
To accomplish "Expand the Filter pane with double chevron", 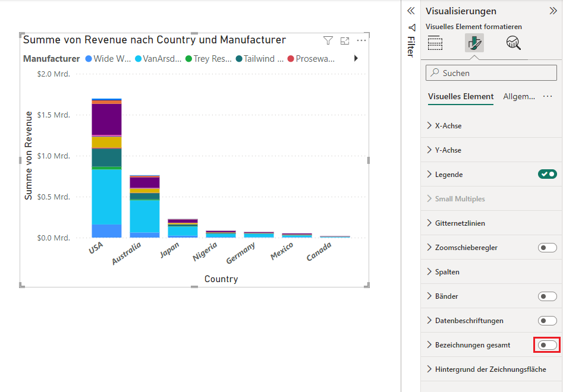I will point(410,11).
